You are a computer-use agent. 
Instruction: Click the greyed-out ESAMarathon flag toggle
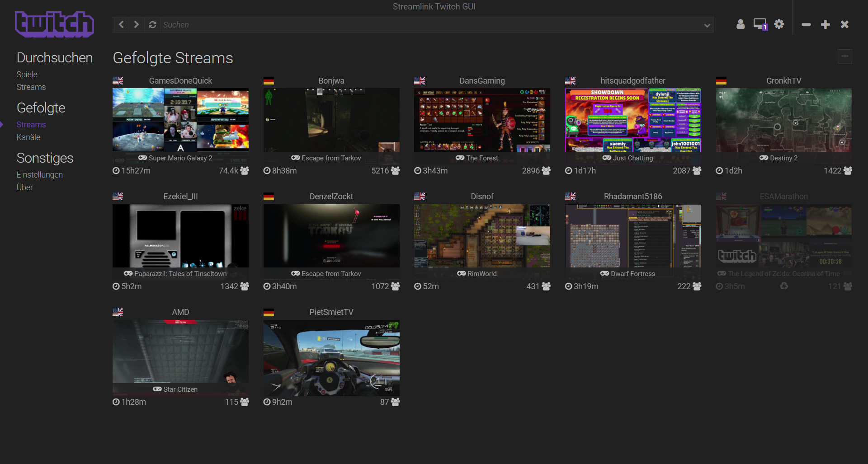click(x=721, y=196)
